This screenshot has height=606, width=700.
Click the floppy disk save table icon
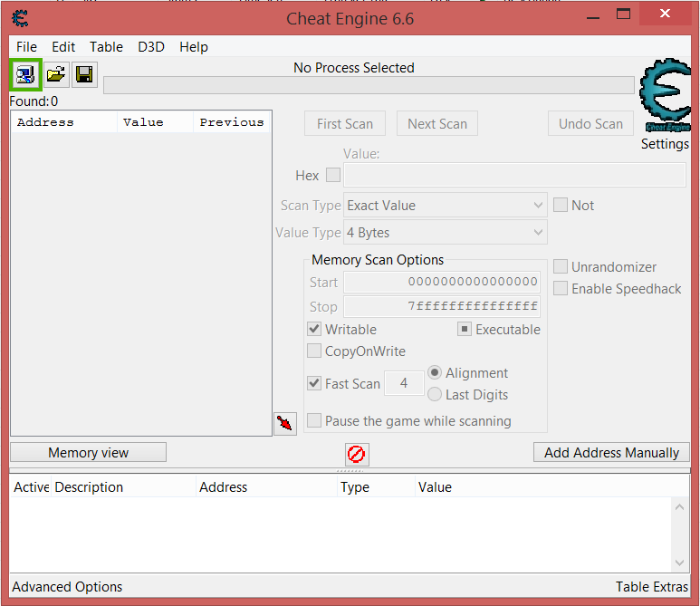tap(84, 74)
